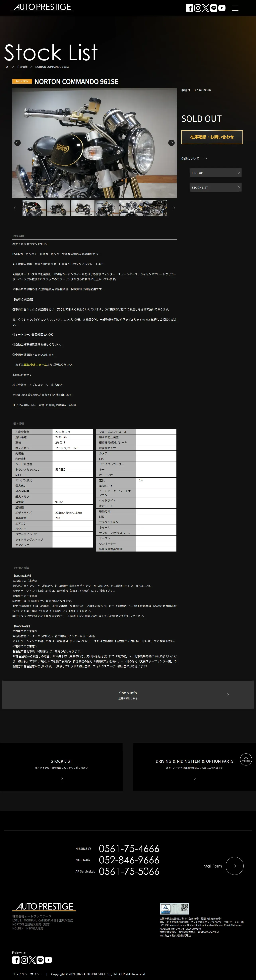This screenshot has height=980, width=256.
Task: Click chevron on sidebar LINE UP button
Action: 238,173
